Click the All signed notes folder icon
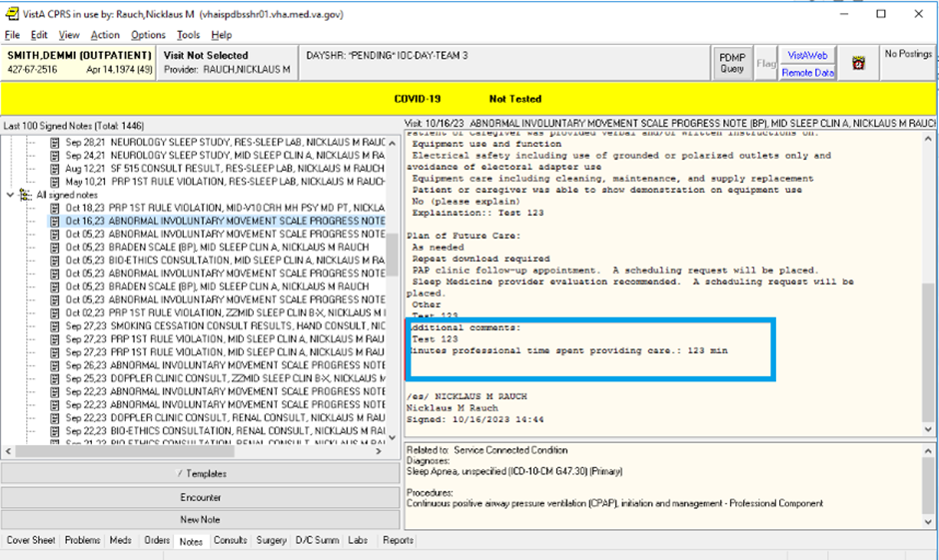Screen dimensions: 939x560 [x=25, y=195]
